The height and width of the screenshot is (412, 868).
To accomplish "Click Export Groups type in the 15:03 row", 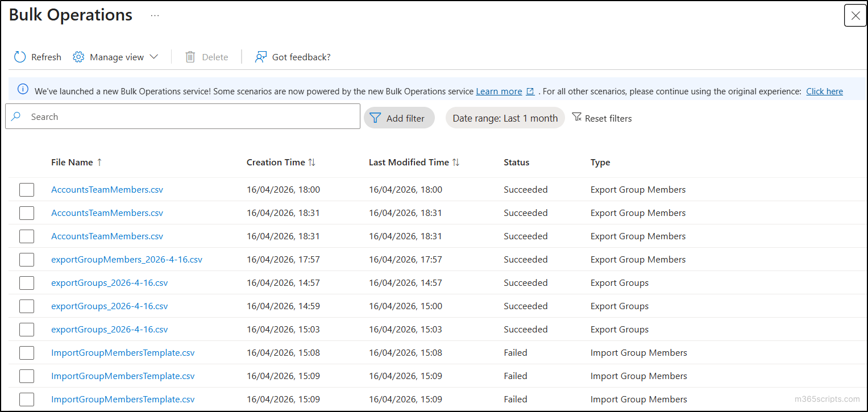I will click(x=620, y=330).
